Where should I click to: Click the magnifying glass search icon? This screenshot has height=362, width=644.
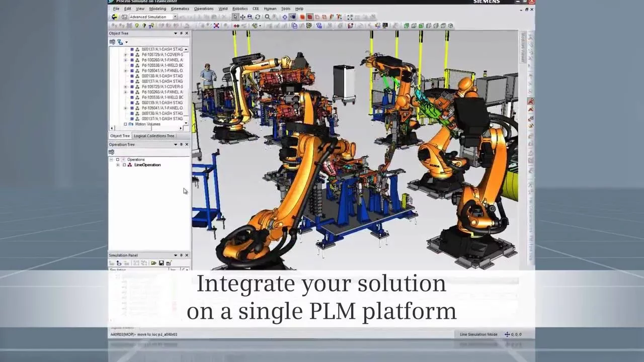pyautogui.click(x=267, y=17)
